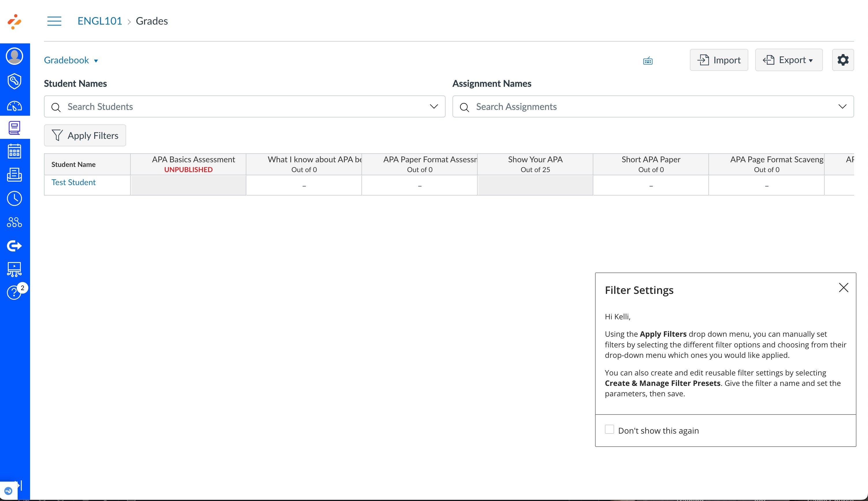Expand the Gradebook view dropdown
This screenshot has width=868, height=501.
(71, 60)
